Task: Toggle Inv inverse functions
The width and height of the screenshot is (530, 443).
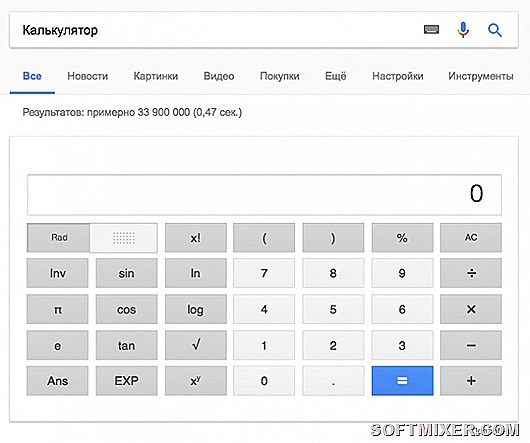Action: coord(57,273)
